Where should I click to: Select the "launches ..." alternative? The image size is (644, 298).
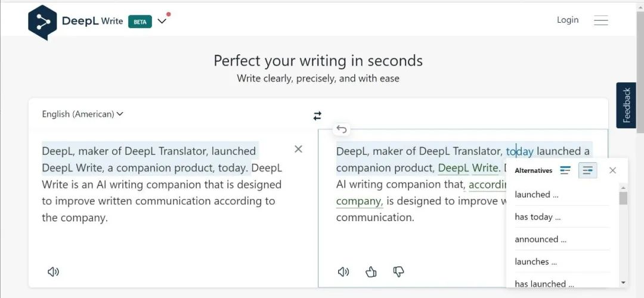point(535,261)
